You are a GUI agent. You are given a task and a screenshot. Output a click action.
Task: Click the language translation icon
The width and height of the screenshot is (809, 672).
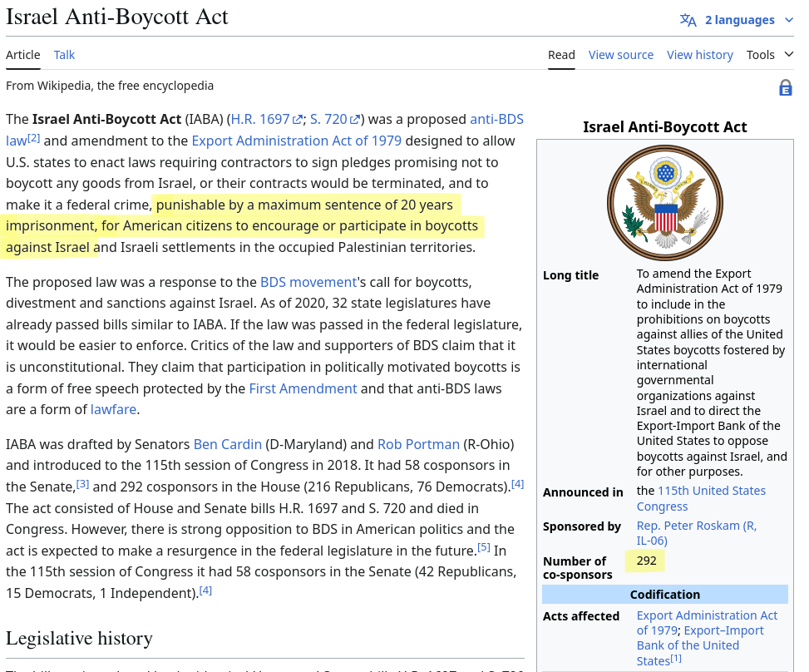(x=688, y=20)
